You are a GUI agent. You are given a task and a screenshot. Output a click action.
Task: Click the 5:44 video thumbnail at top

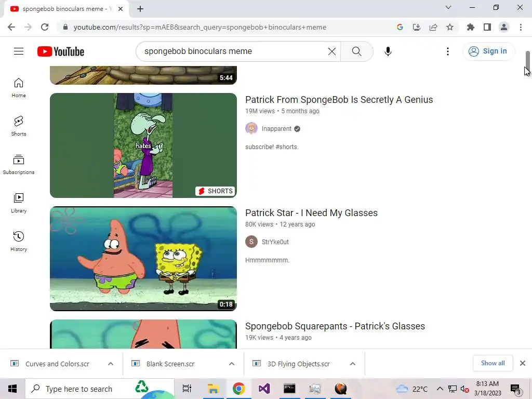(x=143, y=75)
